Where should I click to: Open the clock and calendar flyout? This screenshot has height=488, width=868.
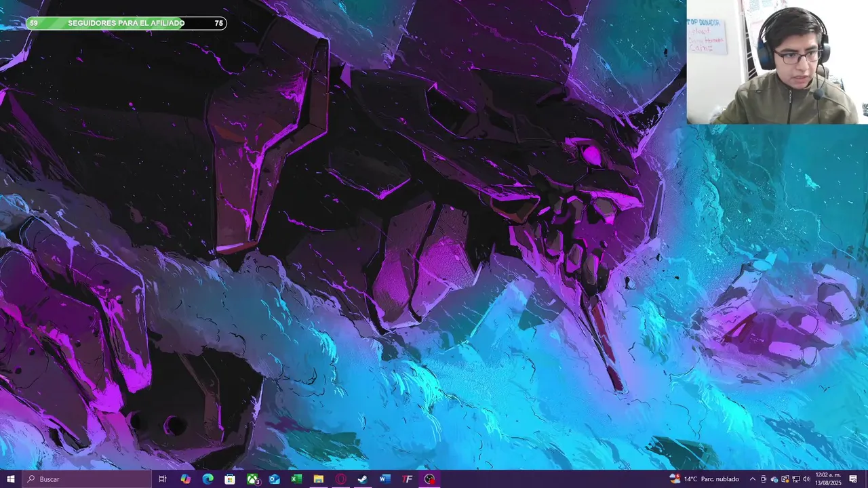click(x=829, y=479)
